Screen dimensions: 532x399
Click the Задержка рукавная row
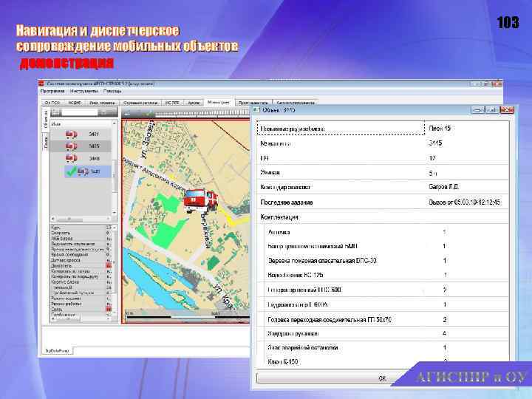pos(386,333)
